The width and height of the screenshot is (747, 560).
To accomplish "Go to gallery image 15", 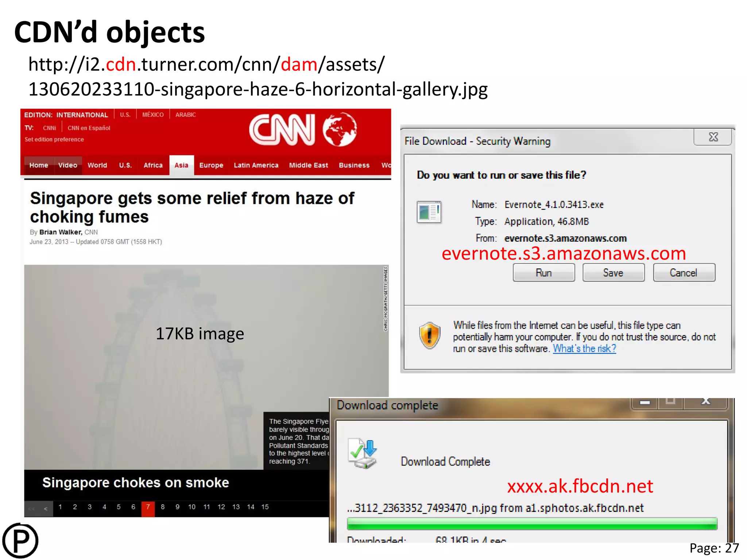I will (x=265, y=507).
